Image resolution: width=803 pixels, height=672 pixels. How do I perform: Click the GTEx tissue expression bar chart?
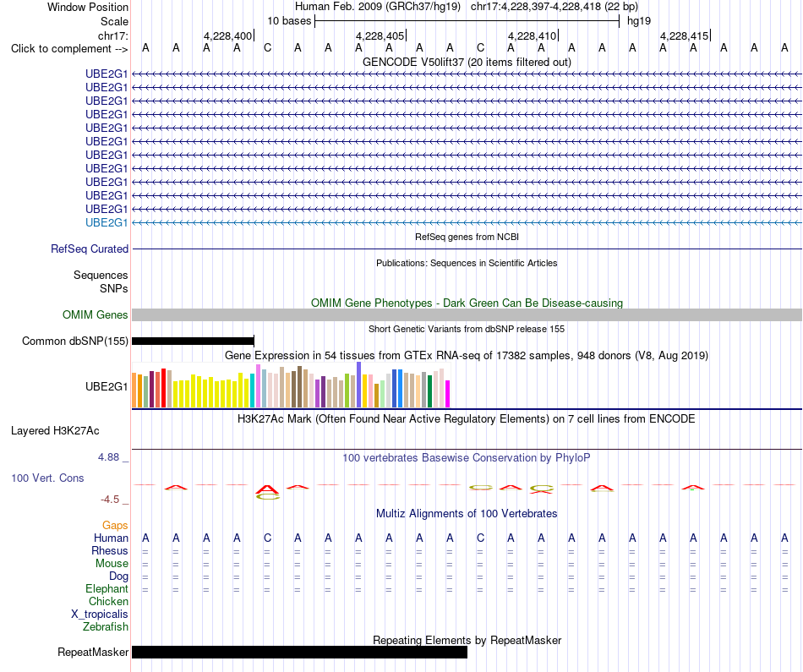pyautogui.click(x=291, y=385)
